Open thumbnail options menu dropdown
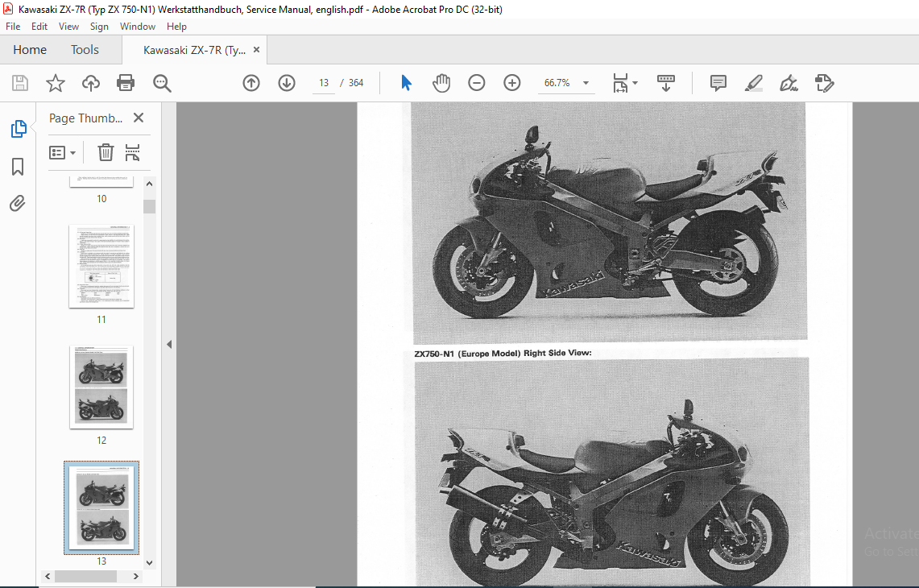 (63, 152)
